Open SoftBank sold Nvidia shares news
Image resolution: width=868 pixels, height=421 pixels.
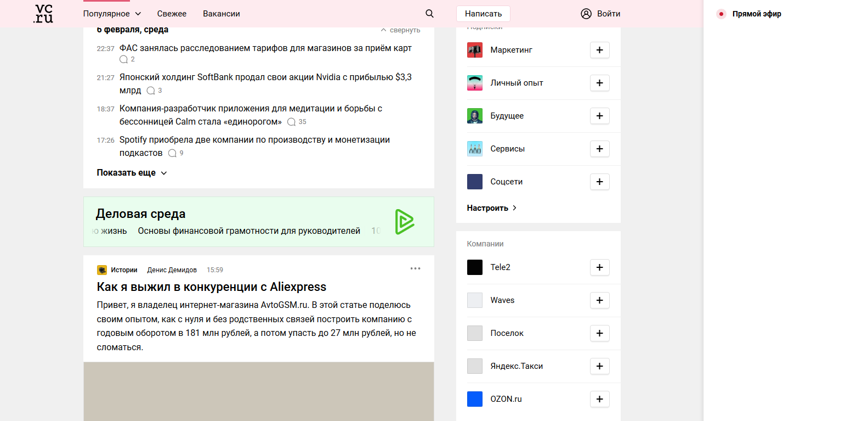tap(265, 84)
